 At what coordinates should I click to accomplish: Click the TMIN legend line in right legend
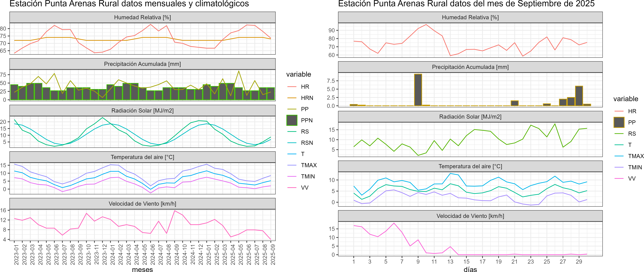619,167
